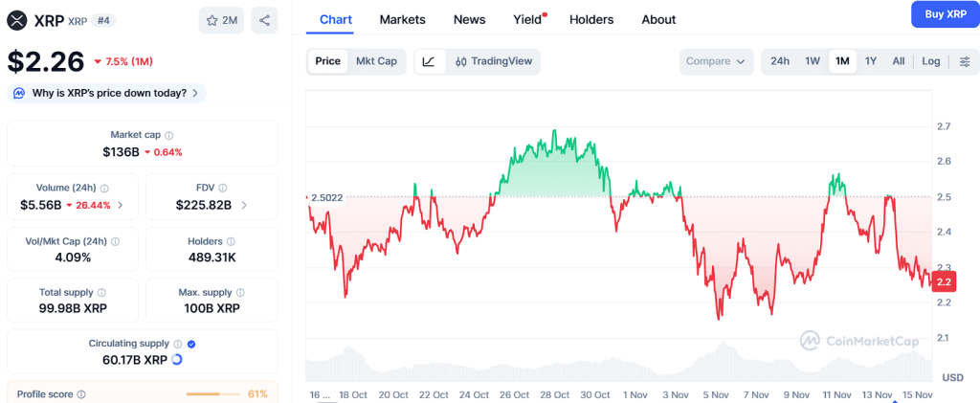
Task: Switch to line chart view icon
Action: point(429,61)
